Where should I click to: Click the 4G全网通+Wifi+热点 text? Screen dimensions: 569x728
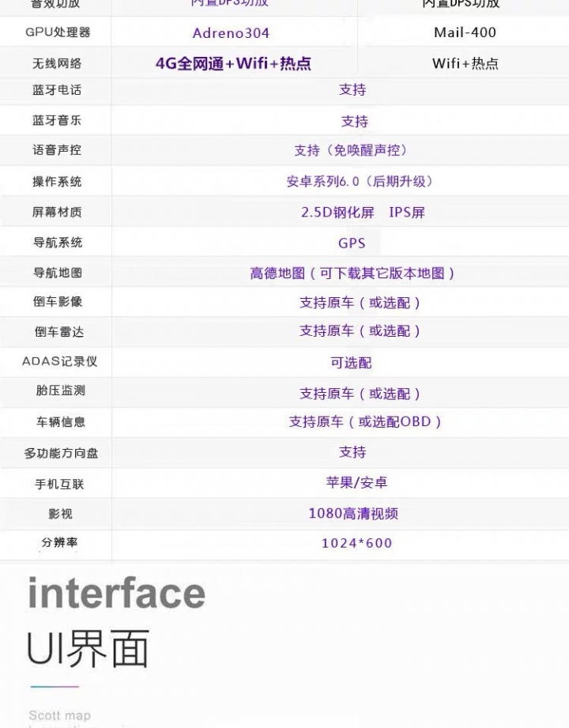[x=233, y=63]
